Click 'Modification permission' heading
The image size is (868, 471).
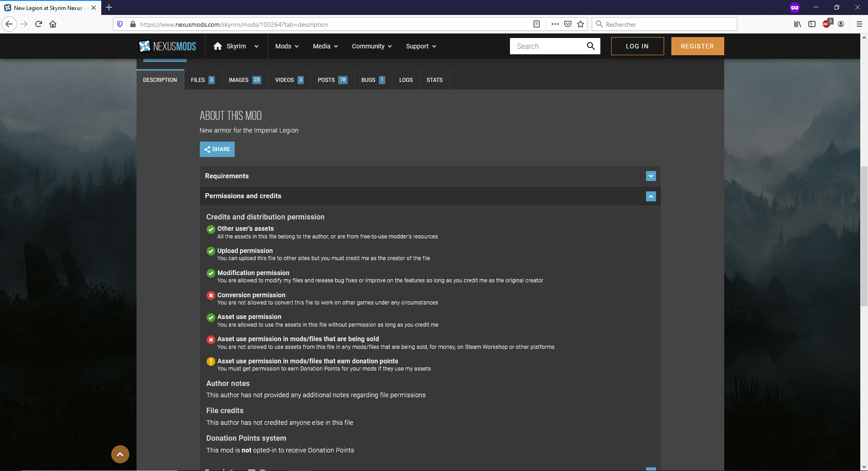click(x=253, y=273)
